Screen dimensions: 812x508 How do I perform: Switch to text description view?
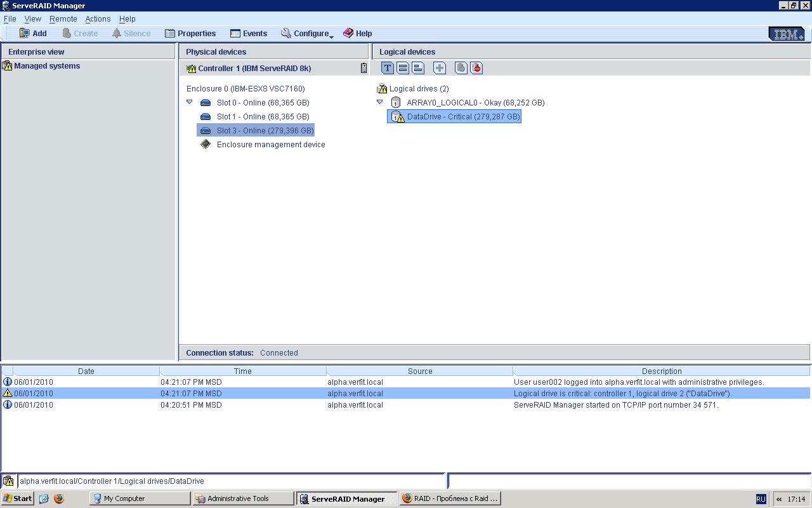click(x=387, y=68)
